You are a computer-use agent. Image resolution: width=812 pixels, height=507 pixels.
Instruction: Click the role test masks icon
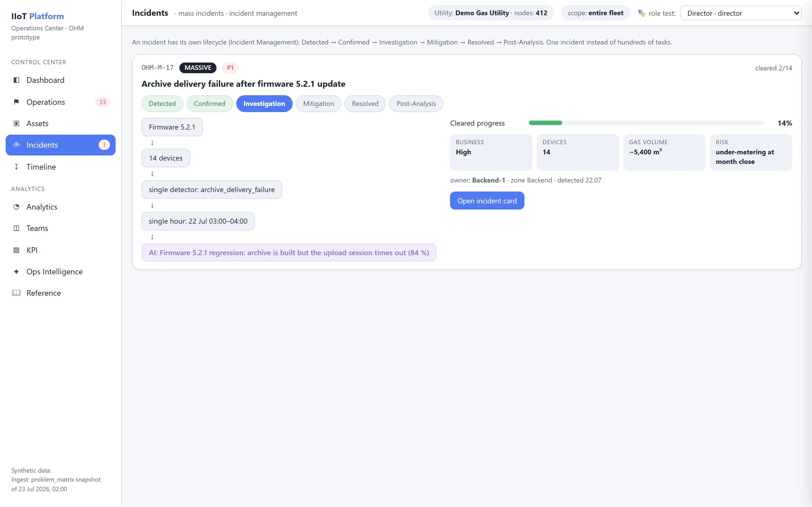click(x=641, y=13)
